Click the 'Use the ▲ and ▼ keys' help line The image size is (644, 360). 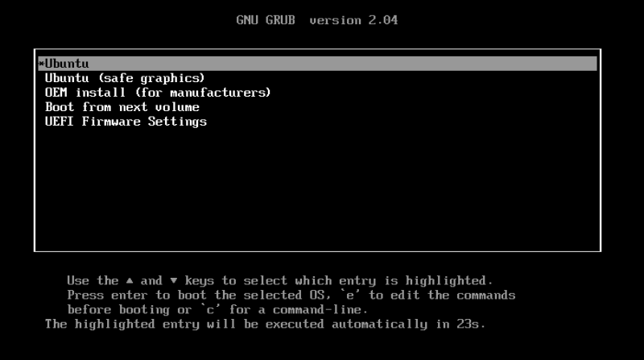click(x=279, y=281)
